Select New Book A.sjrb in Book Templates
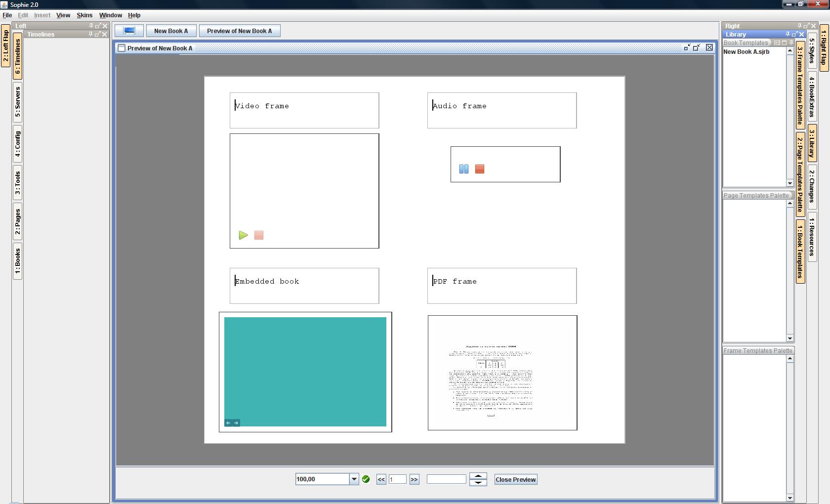The height and width of the screenshot is (504, 830). coord(747,52)
